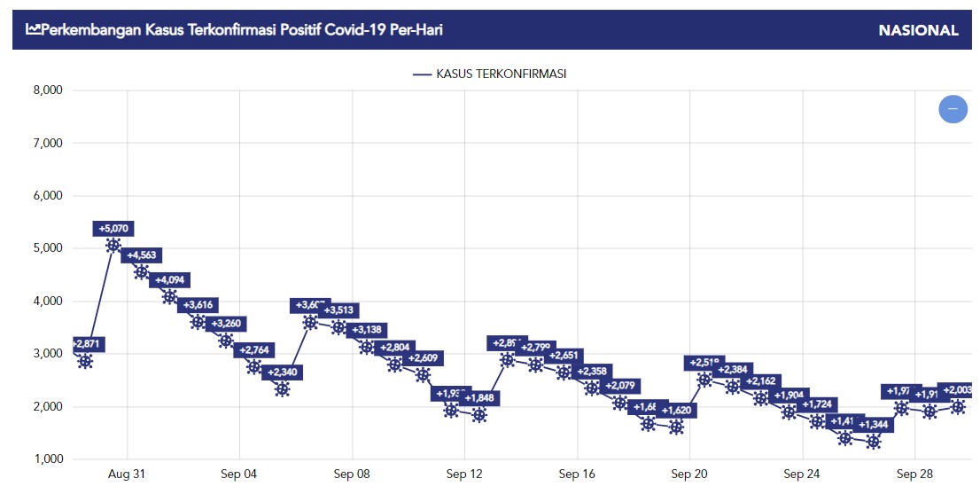Image resolution: width=980 pixels, height=494 pixels.
Task: Click the +4,094 data label
Action: pyautogui.click(x=169, y=280)
